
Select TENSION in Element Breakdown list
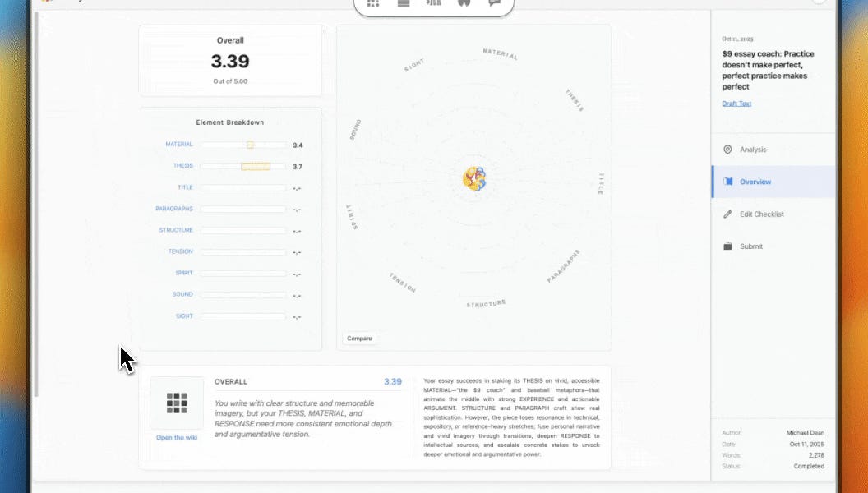click(x=181, y=251)
